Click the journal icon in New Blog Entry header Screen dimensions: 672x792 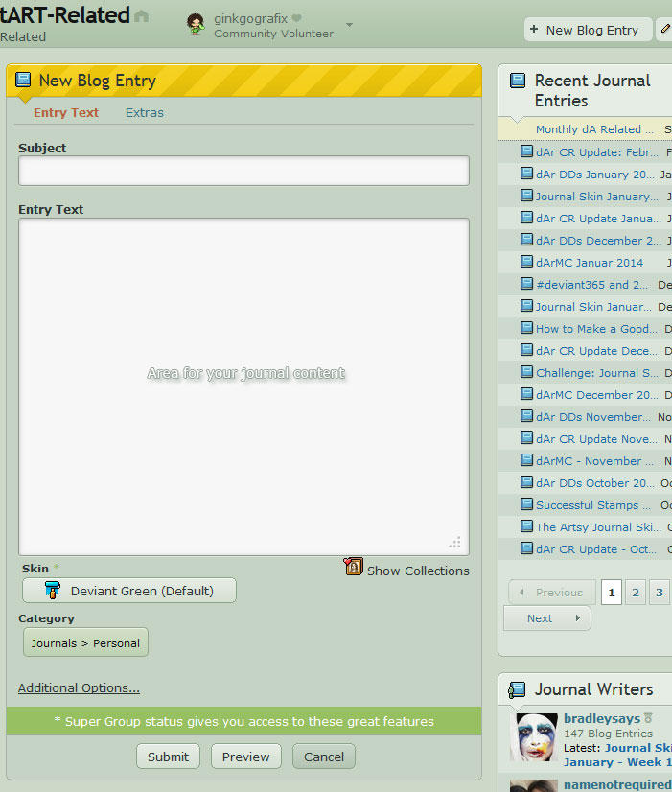[x=23, y=80]
